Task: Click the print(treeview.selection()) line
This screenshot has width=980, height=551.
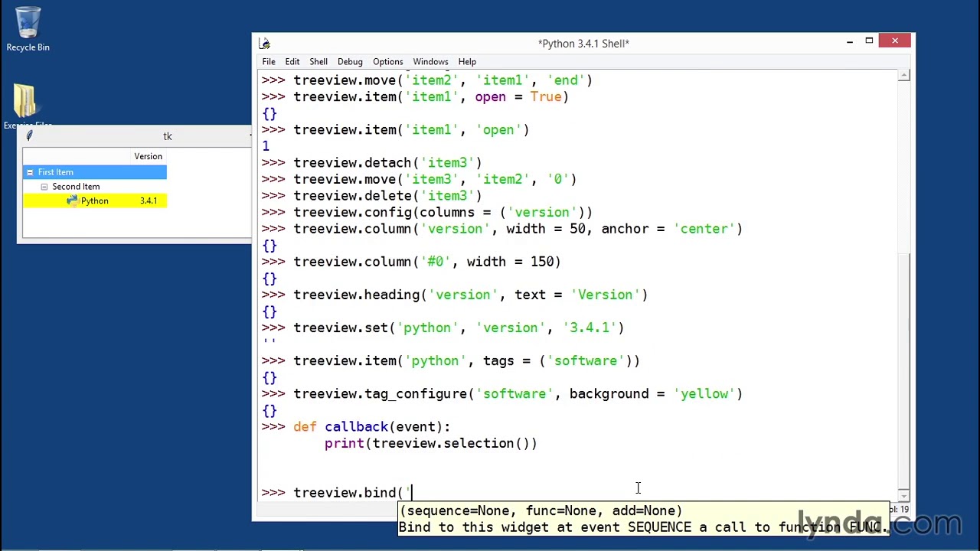Action: tap(431, 444)
